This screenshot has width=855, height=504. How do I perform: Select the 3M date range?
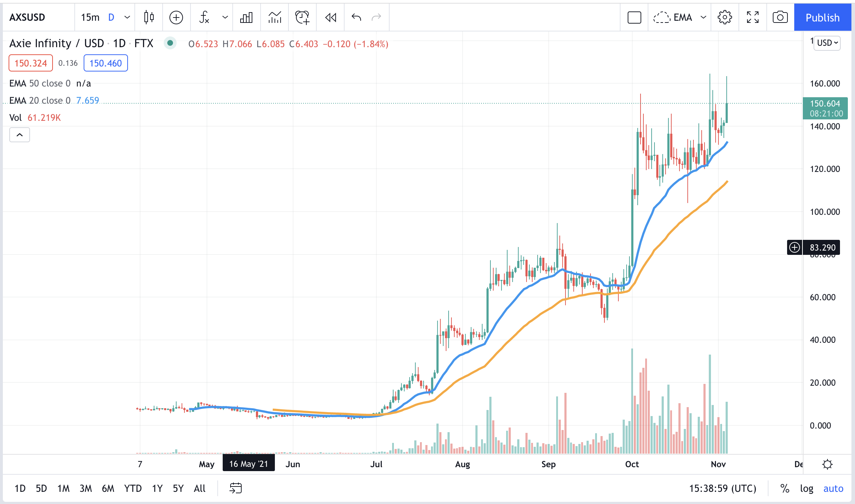tap(86, 488)
